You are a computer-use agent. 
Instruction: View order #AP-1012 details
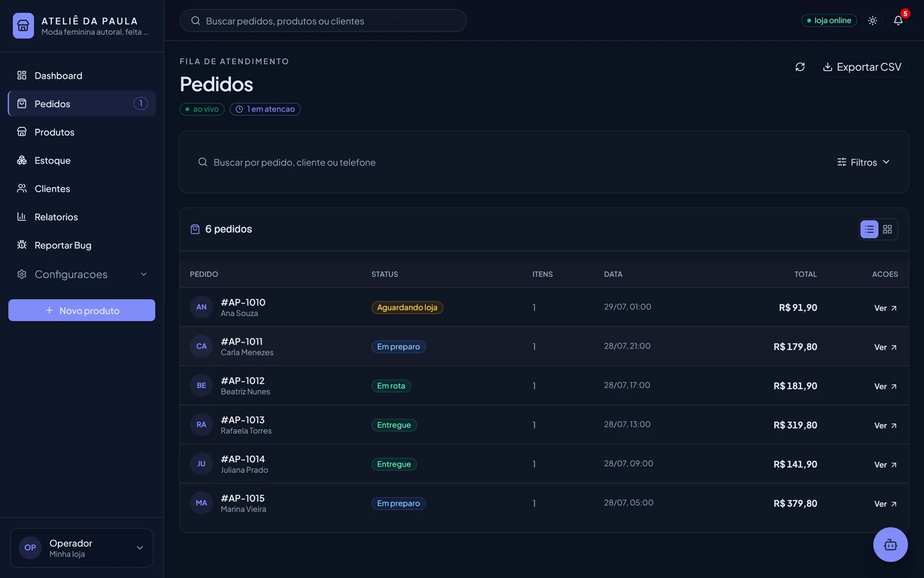885,387
